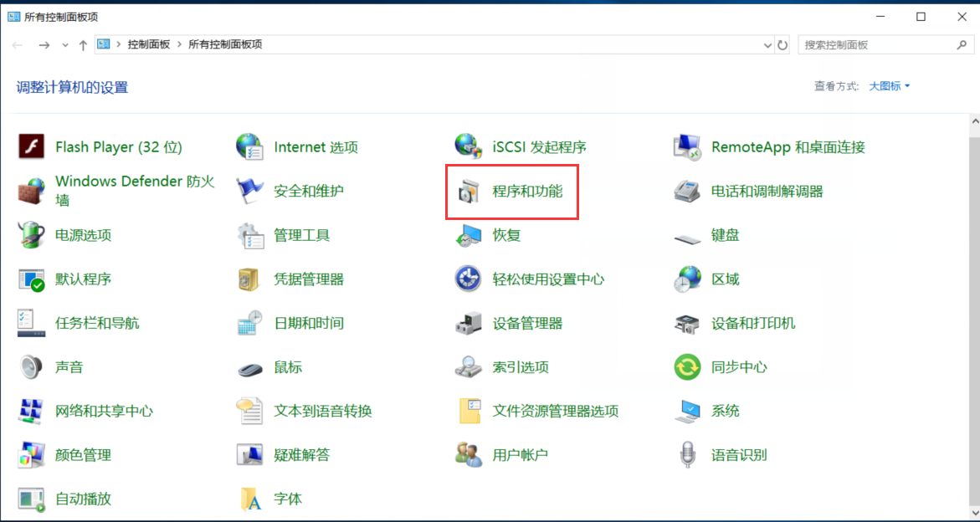
Task: Open the recent locations dropdown arrow
Action: point(65,45)
